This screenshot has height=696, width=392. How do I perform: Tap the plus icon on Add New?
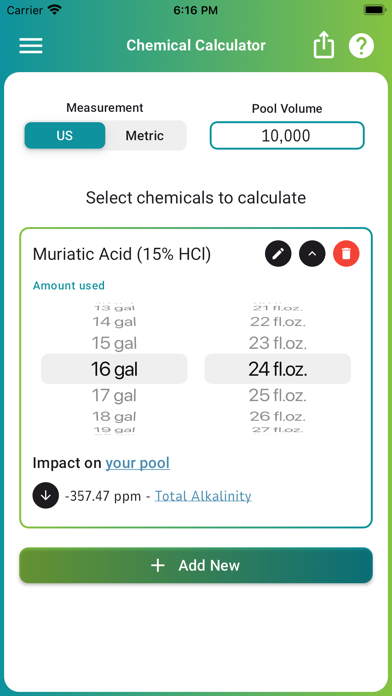coord(158,566)
